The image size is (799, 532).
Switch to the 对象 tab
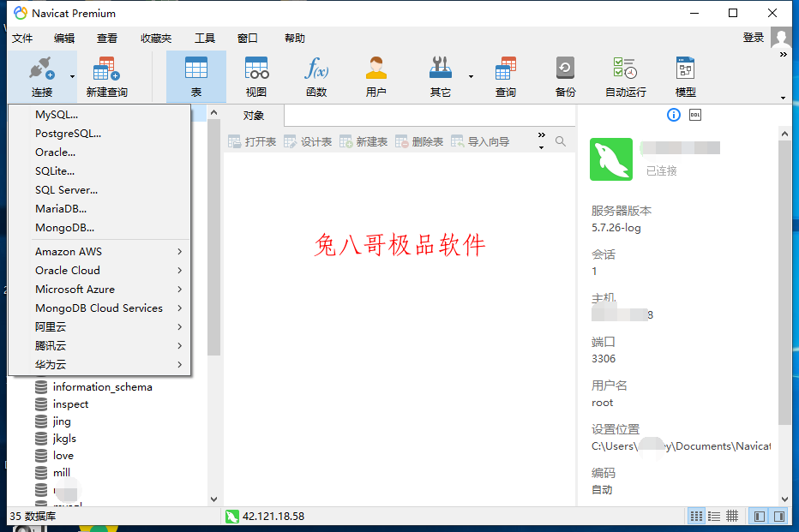(253, 116)
